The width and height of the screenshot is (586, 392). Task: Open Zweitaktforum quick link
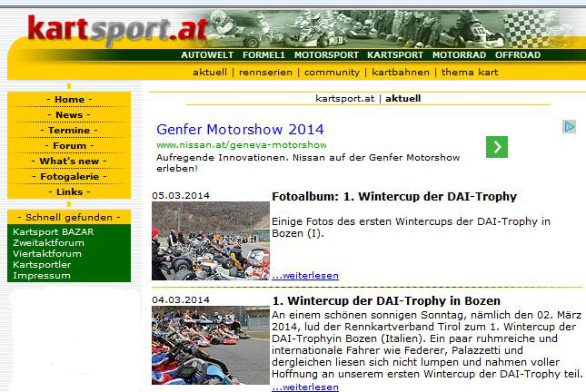click(48, 242)
